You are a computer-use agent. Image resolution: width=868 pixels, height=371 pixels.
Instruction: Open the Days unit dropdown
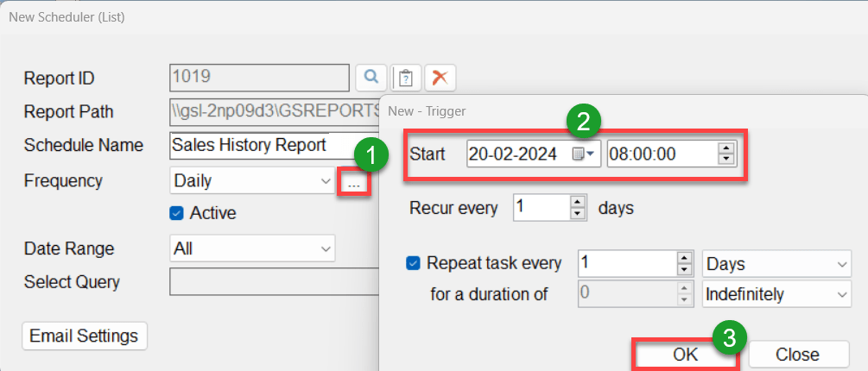842,264
